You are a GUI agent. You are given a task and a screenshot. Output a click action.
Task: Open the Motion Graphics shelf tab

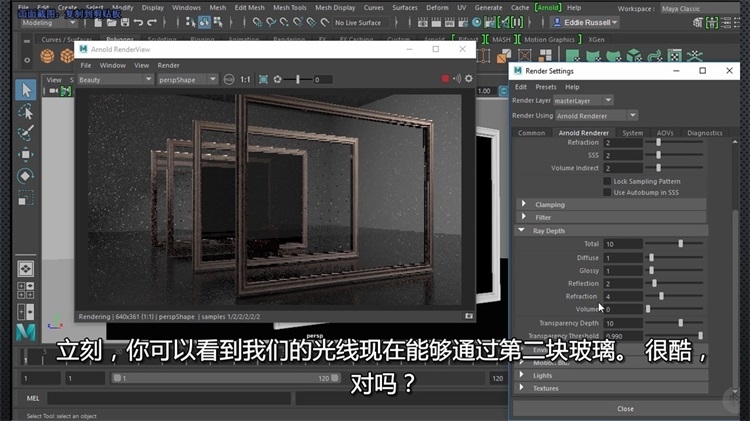pos(549,39)
